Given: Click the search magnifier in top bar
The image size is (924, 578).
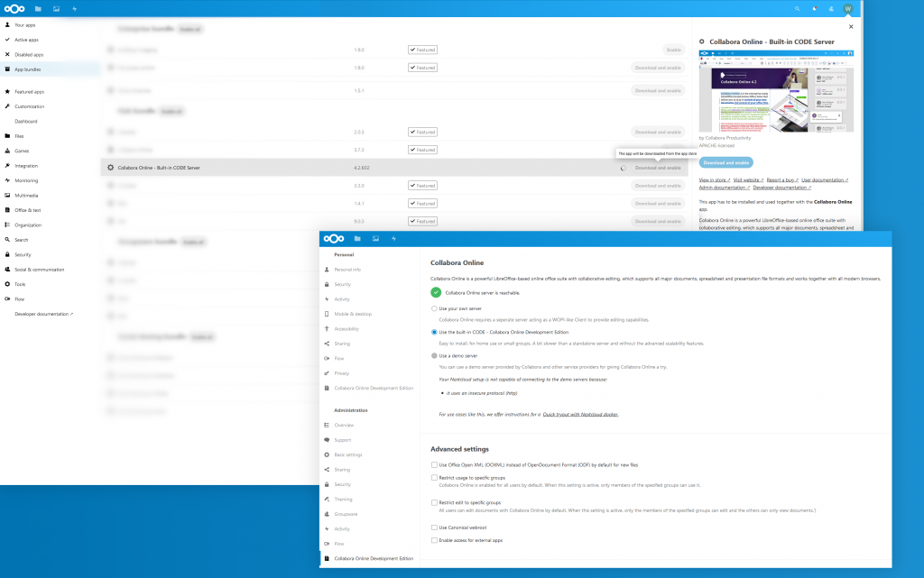Looking at the screenshot, I should pos(798,9).
